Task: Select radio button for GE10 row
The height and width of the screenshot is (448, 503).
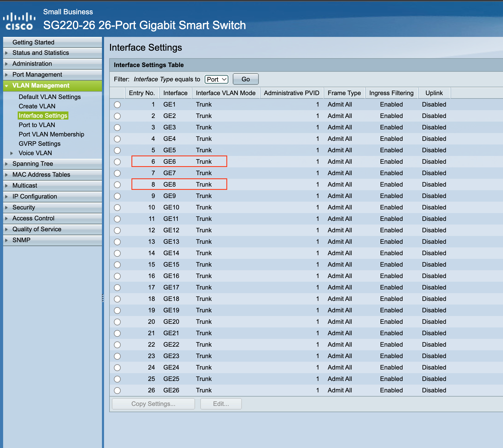Action: coord(117,208)
